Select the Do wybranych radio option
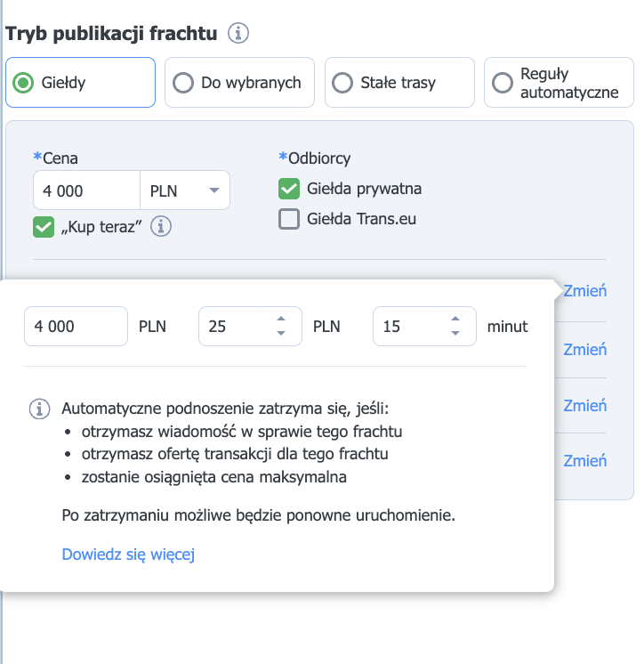 tap(239, 82)
